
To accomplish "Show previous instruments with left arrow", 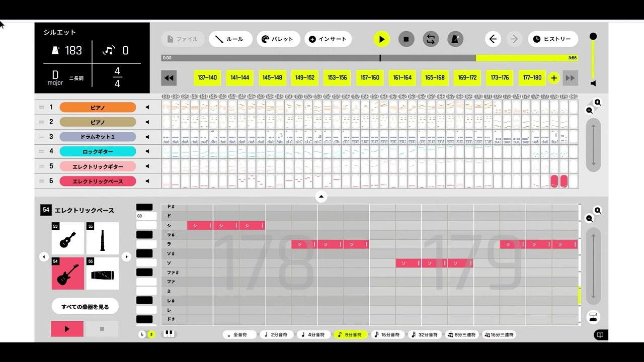I will (x=44, y=257).
